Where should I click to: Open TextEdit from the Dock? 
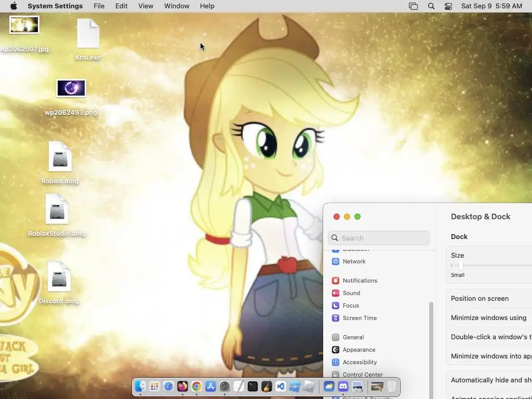tap(238, 386)
